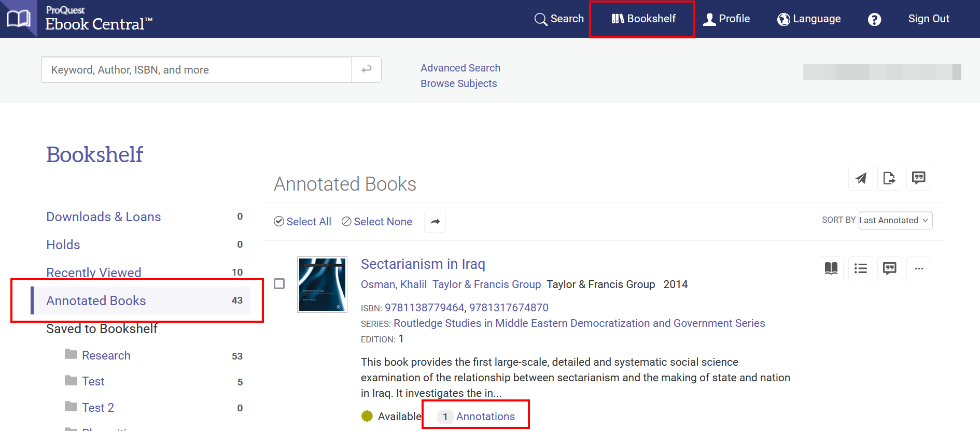Screen dimensions: 980x431
Task: Open the Routledge Studies series link
Action: [x=579, y=323]
